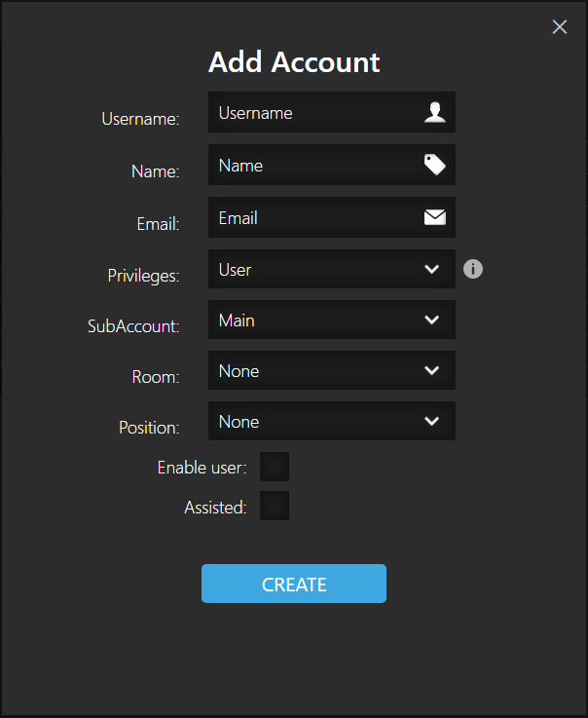Click the 'Room:' label

(x=156, y=377)
